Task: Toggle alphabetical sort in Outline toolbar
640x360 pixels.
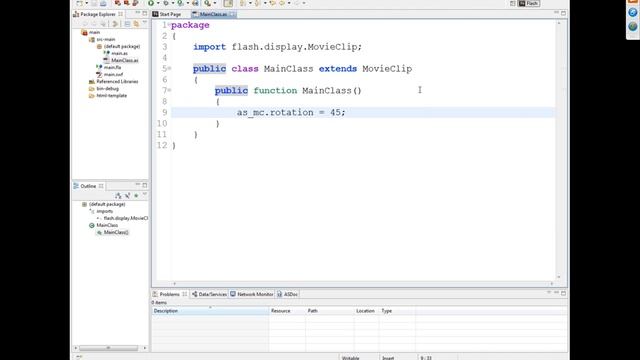Action: coord(118,196)
